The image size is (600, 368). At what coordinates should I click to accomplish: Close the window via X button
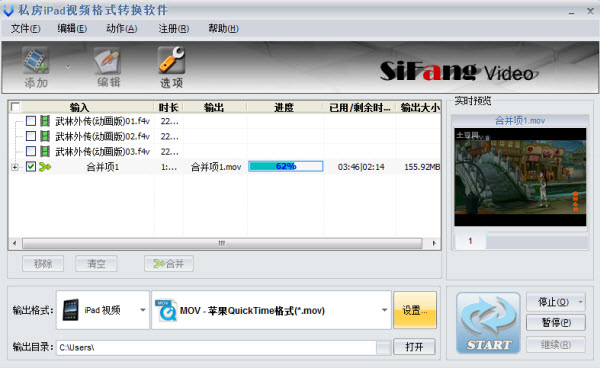tap(590, 11)
